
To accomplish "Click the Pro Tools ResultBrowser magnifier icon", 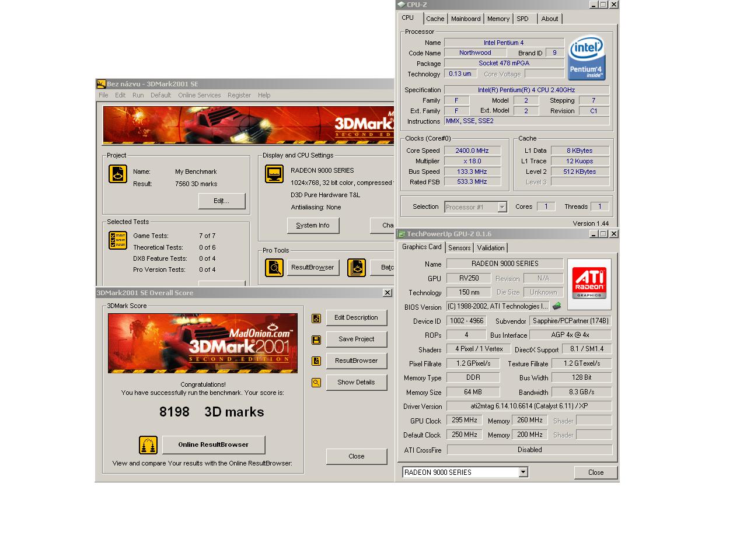I will point(274,268).
